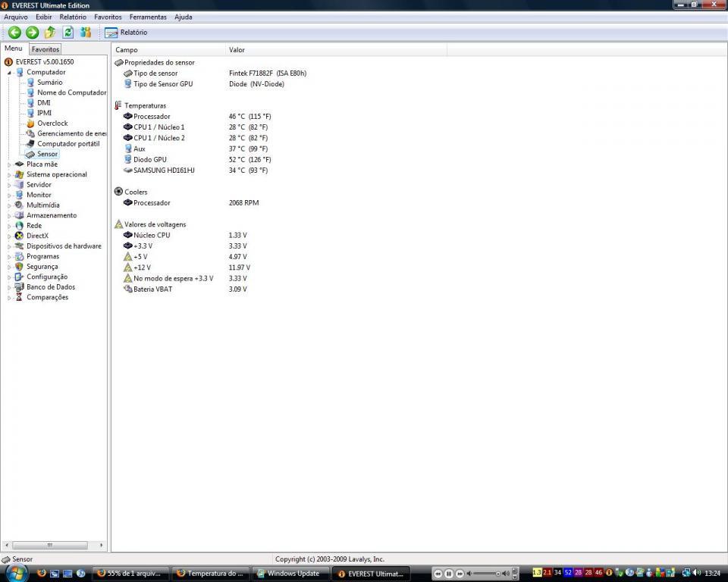The height and width of the screenshot is (582, 728).
Task: Open the Windows Start orb
Action: click(17, 573)
